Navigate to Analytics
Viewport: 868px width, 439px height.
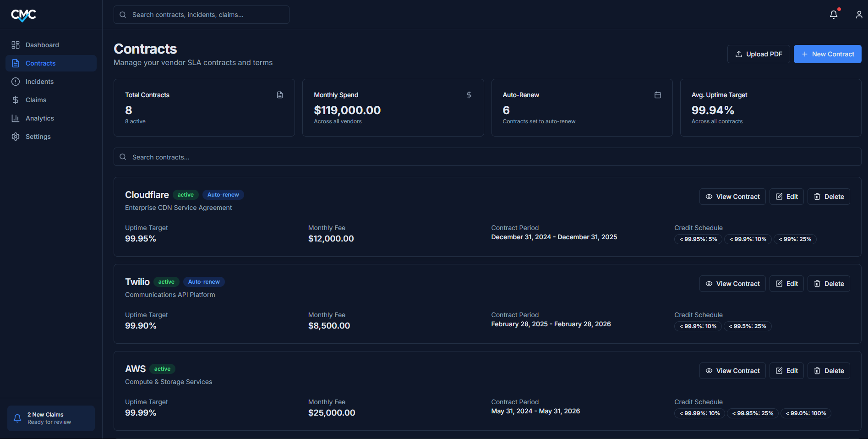point(39,118)
